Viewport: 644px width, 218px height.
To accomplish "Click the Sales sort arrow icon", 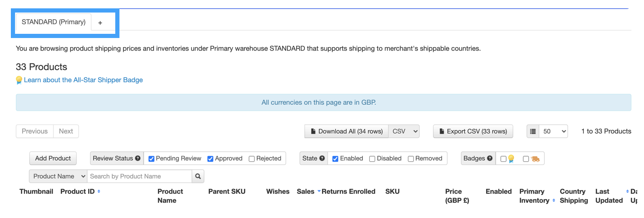I will 319,191.
